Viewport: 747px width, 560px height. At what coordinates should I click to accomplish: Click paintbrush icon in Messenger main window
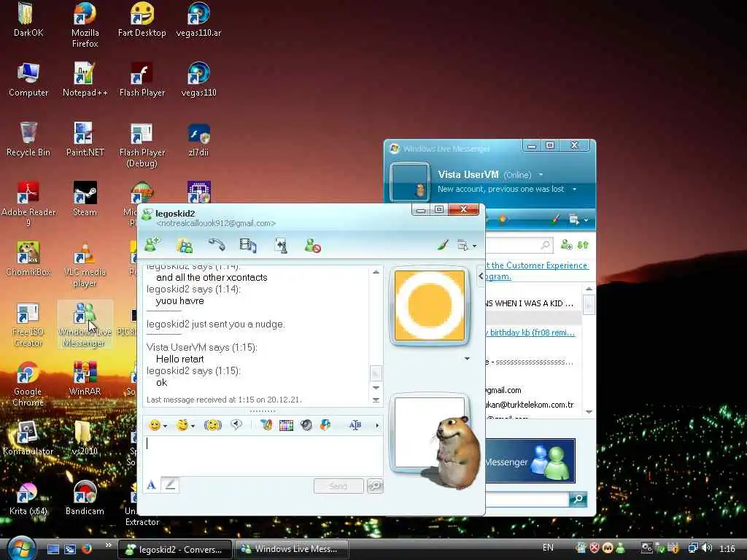[555, 219]
